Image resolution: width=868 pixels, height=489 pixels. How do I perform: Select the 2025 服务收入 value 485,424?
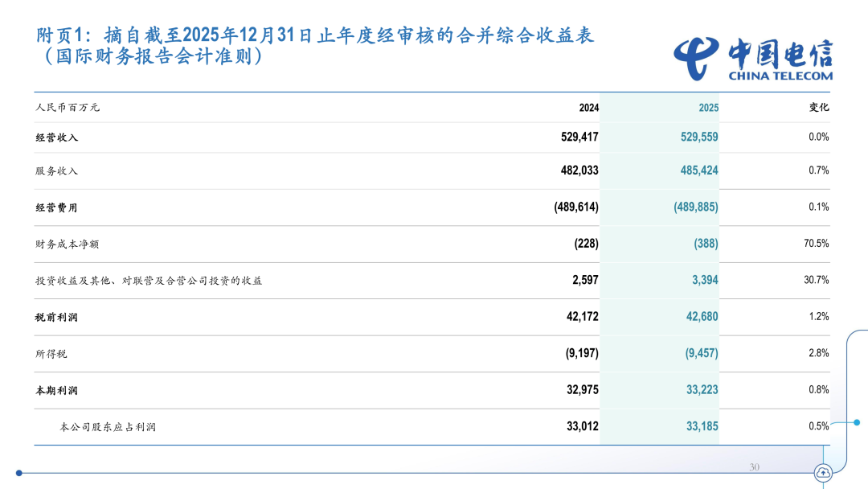click(x=696, y=171)
